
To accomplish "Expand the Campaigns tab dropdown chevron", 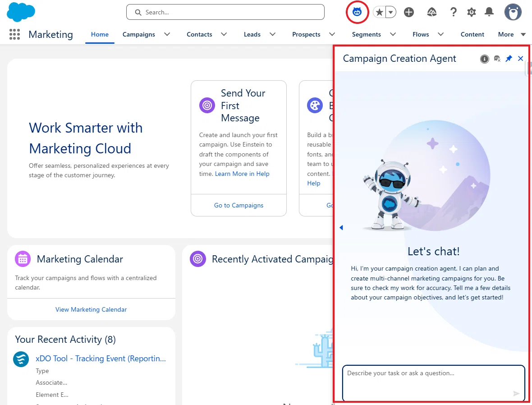I will coord(167,34).
